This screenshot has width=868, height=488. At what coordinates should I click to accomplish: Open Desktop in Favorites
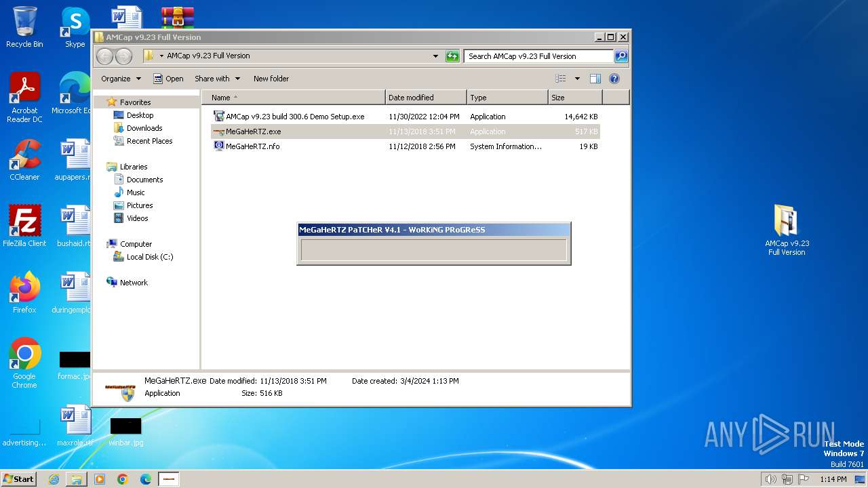coord(140,115)
